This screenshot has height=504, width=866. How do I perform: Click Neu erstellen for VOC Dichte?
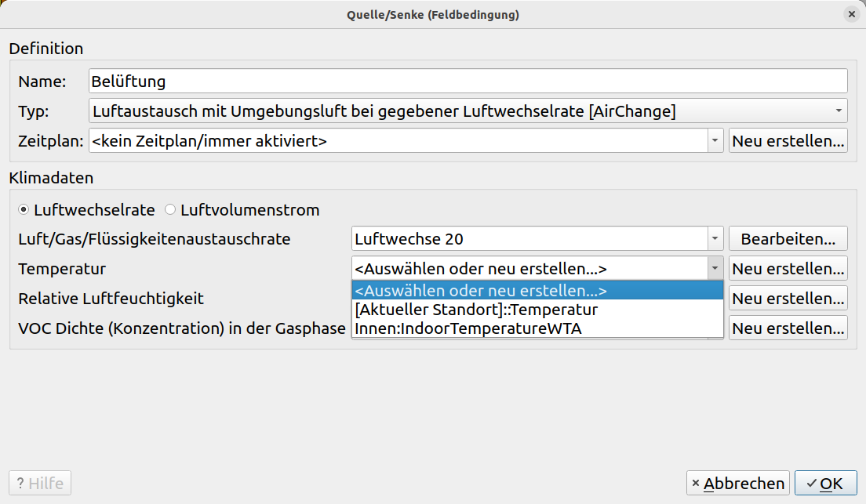tap(788, 328)
